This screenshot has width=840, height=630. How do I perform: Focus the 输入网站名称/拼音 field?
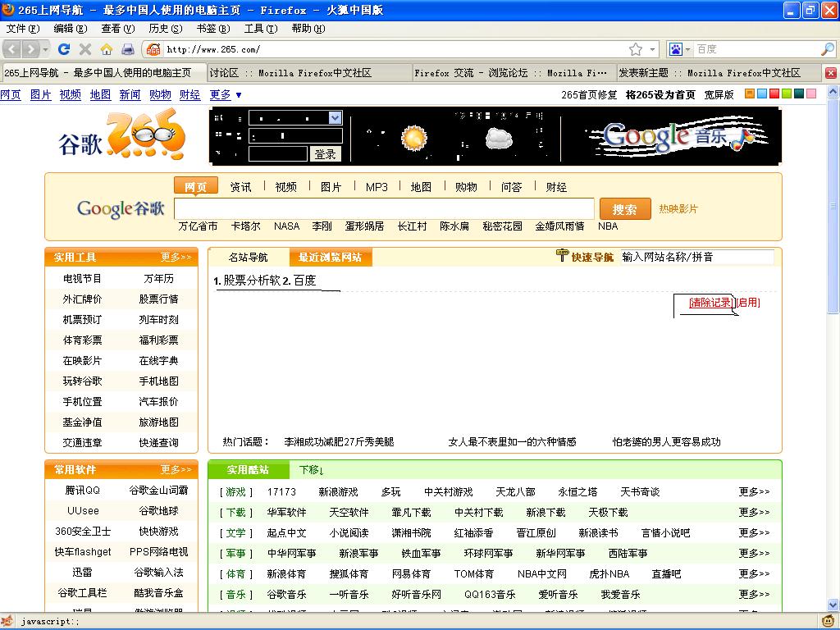pos(697,257)
